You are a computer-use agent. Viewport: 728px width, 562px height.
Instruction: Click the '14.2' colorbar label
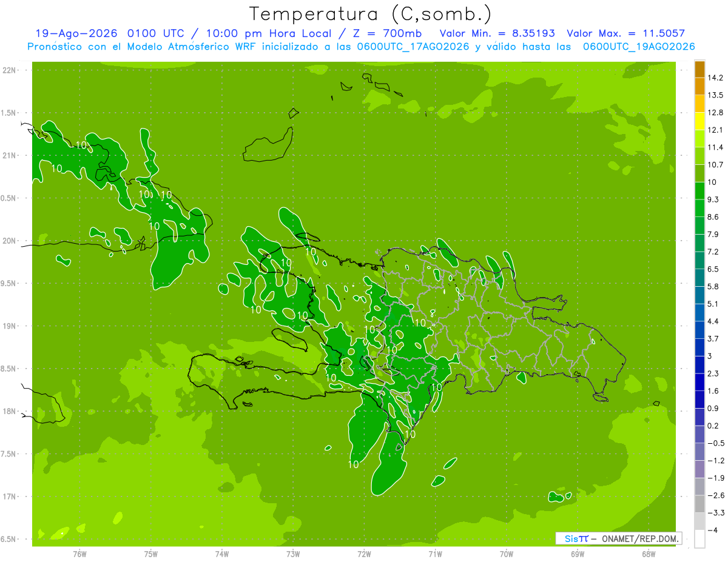coord(715,78)
